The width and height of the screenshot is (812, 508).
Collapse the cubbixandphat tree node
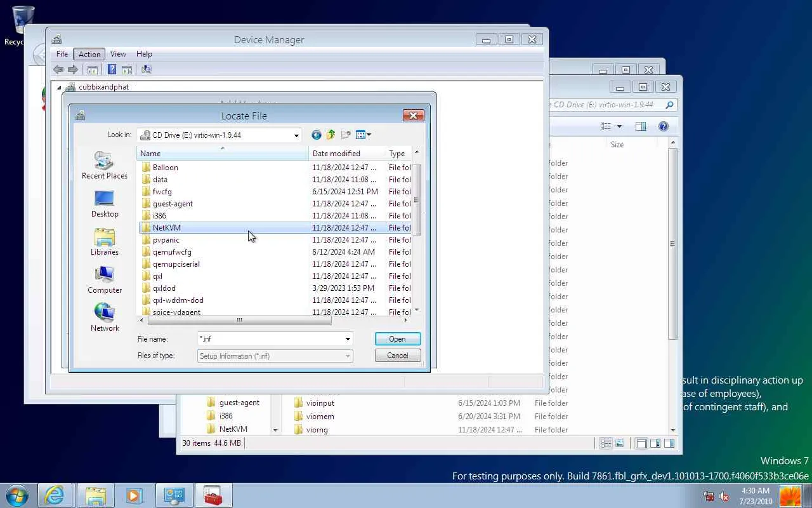pyautogui.click(x=59, y=88)
